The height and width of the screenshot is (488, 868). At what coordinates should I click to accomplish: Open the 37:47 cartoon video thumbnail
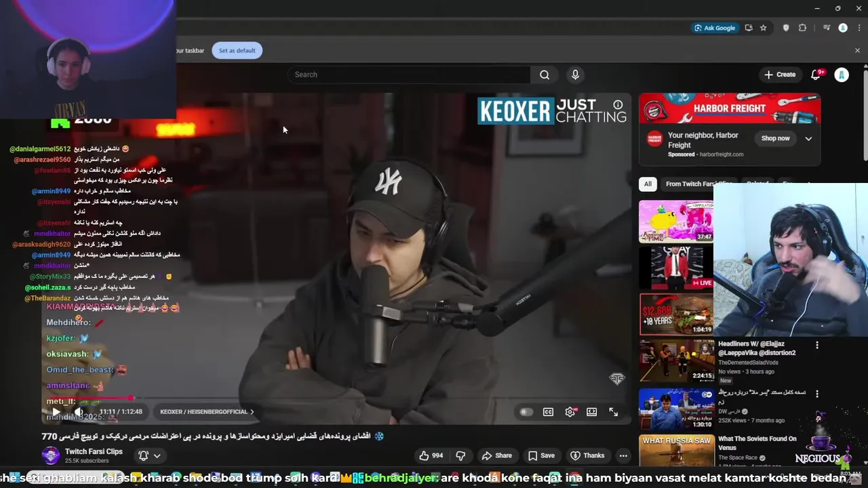point(676,221)
